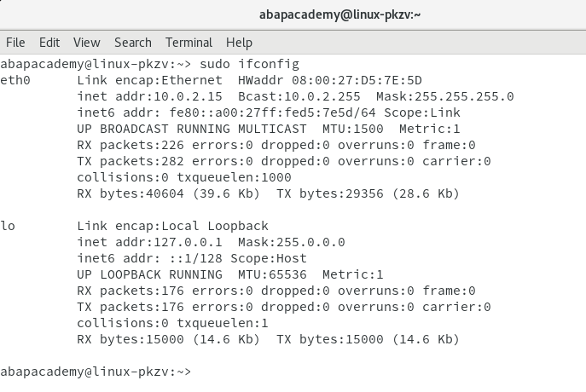Screen dimensions: 586x392
Task: Click the eth0 interface name
Action: click(x=15, y=80)
